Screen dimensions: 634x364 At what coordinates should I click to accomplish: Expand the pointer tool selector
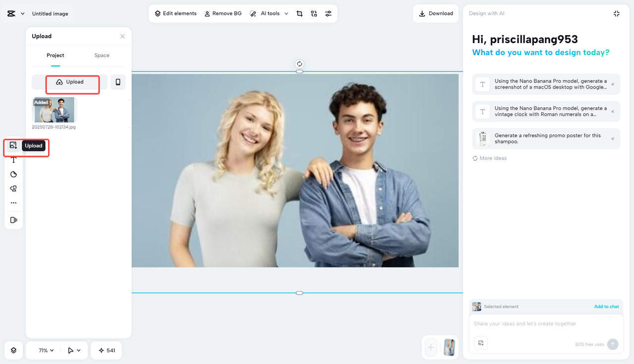pos(74,351)
